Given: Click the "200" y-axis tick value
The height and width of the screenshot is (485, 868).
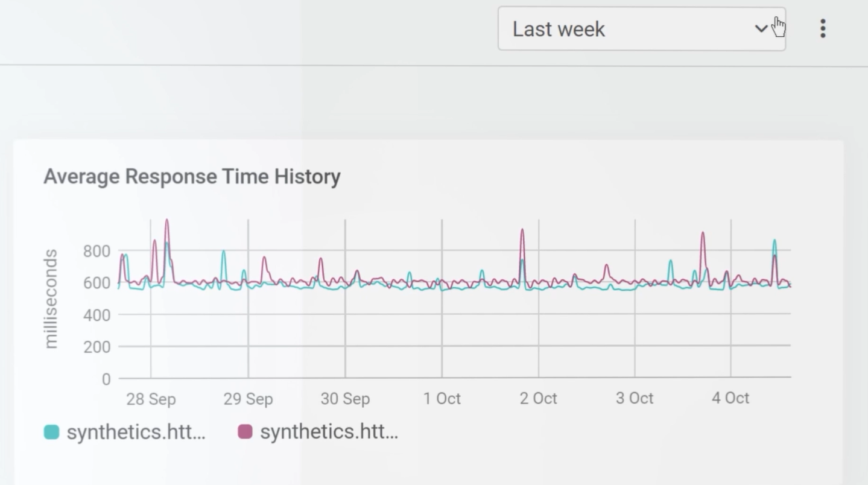Looking at the screenshot, I should (x=97, y=347).
